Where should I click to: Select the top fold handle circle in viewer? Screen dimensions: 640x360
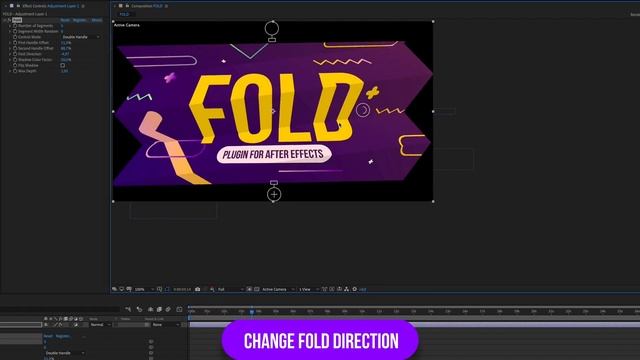point(271,29)
